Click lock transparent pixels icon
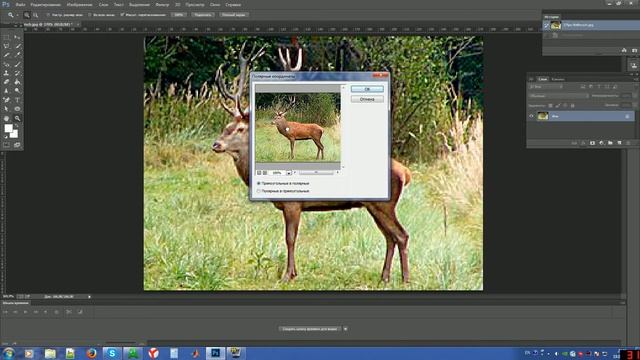 point(550,105)
